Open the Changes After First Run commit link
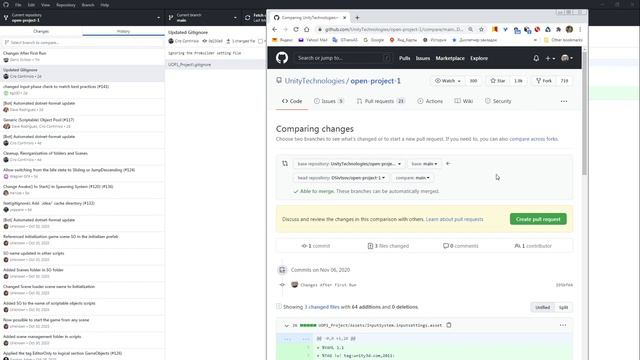This screenshot has width=640, height=360. point(328,285)
